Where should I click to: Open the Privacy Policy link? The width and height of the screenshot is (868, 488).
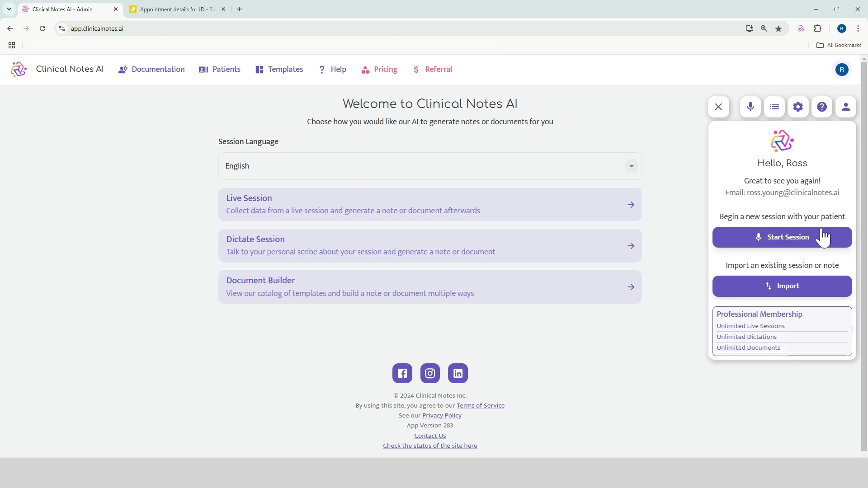(x=442, y=415)
